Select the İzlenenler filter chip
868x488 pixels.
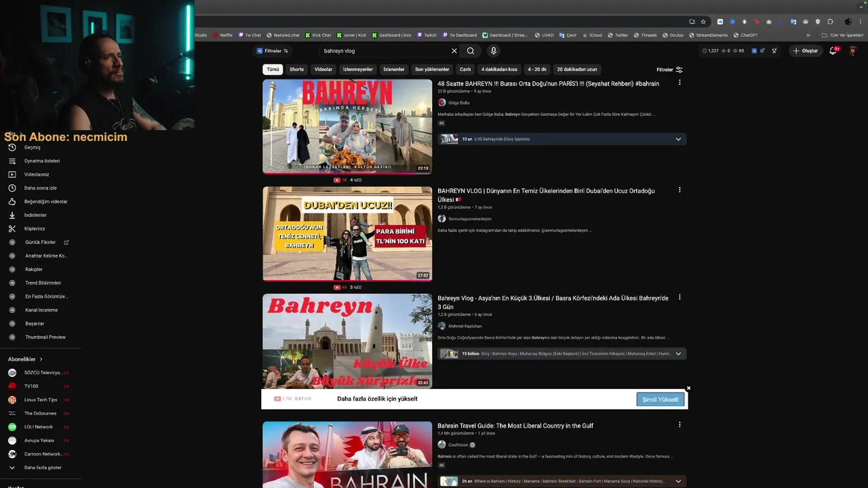pyautogui.click(x=394, y=69)
